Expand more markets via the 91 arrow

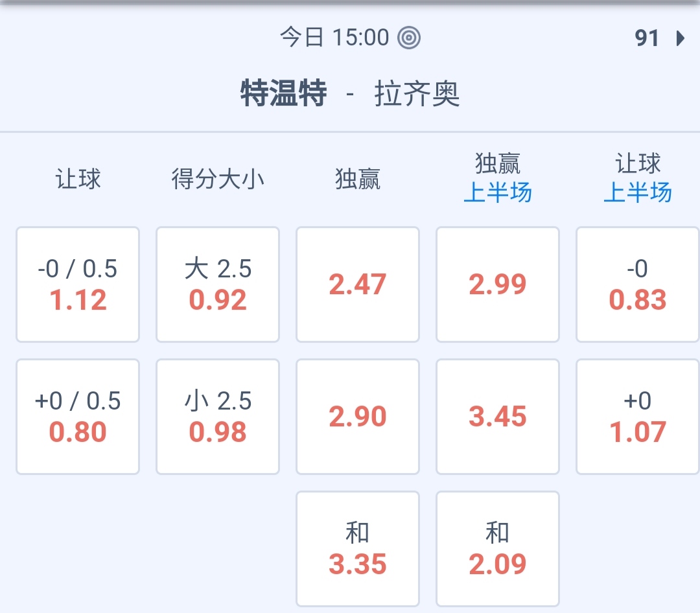680,38
